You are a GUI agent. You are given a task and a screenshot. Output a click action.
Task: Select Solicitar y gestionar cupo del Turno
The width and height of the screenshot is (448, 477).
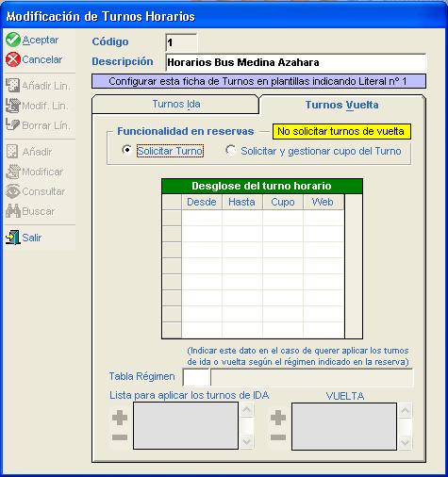(x=231, y=151)
